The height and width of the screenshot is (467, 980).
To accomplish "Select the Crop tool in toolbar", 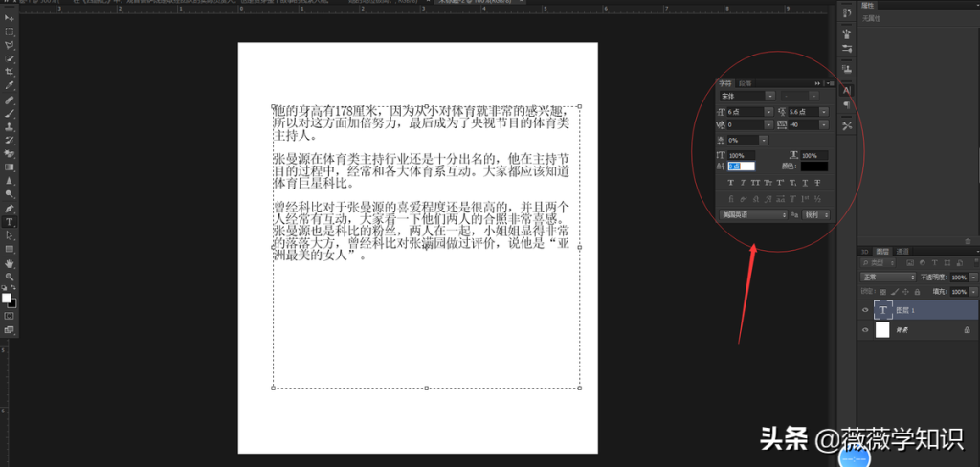I will 10,72.
